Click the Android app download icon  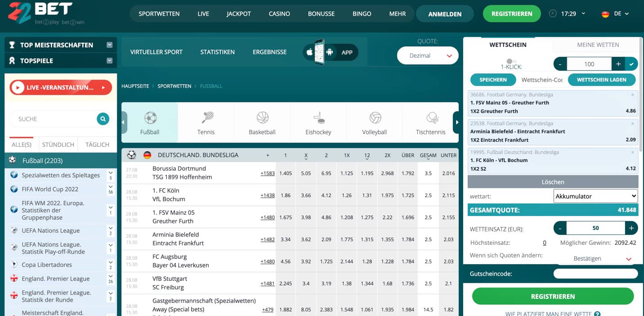click(x=330, y=52)
